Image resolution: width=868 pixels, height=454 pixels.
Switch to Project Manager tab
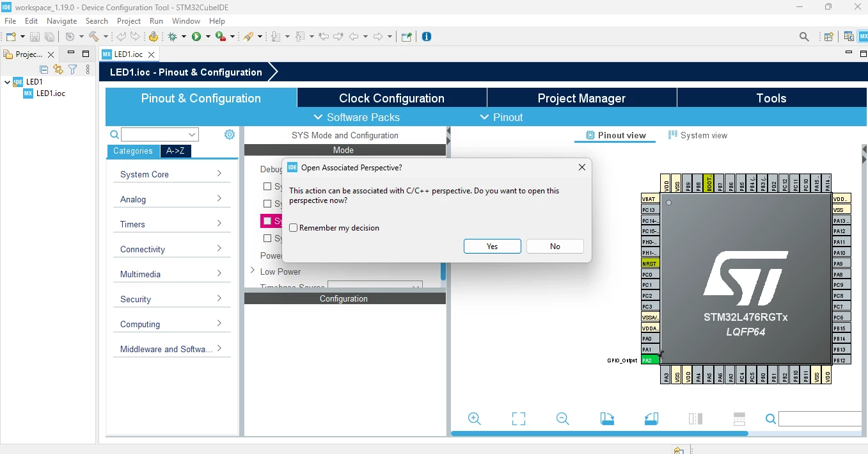(581, 98)
